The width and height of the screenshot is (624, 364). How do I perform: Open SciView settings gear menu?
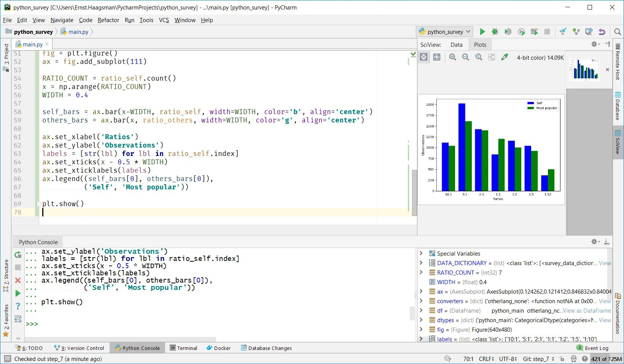(x=595, y=45)
